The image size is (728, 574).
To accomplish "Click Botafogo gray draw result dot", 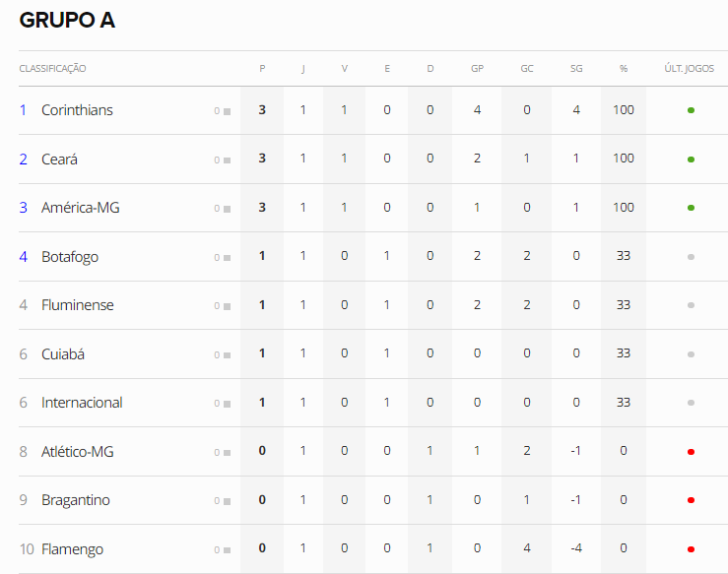I will pos(691,257).
